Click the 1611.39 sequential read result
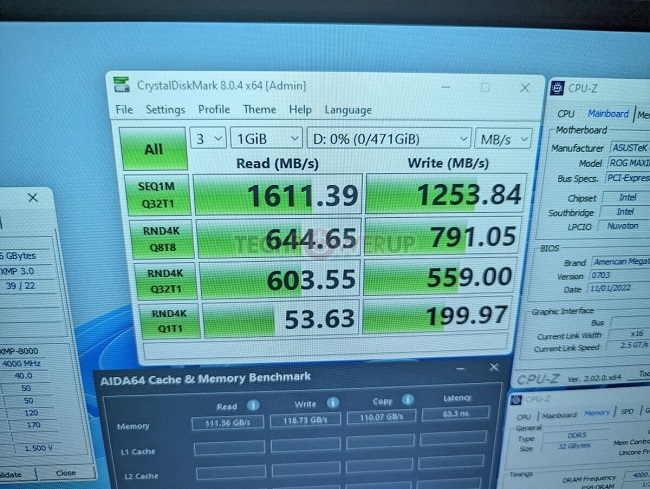The image size is (650, 489). (278, 195)
